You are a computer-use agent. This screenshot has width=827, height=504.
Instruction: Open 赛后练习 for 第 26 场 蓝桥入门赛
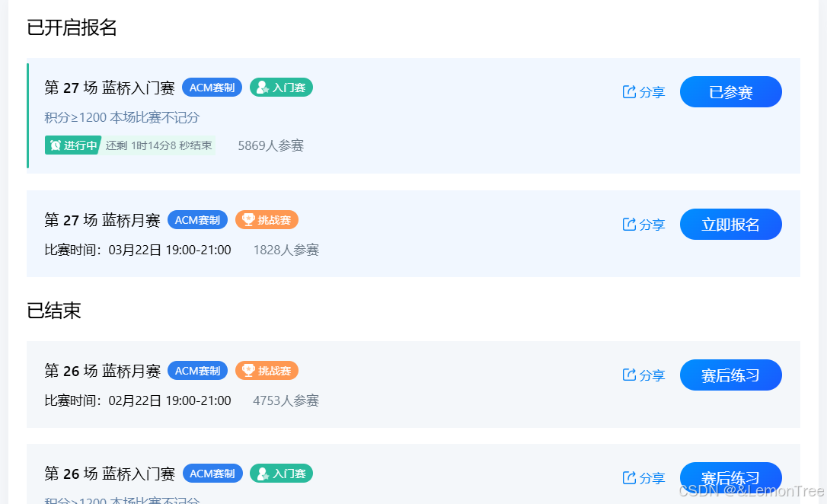pos(730,477)
